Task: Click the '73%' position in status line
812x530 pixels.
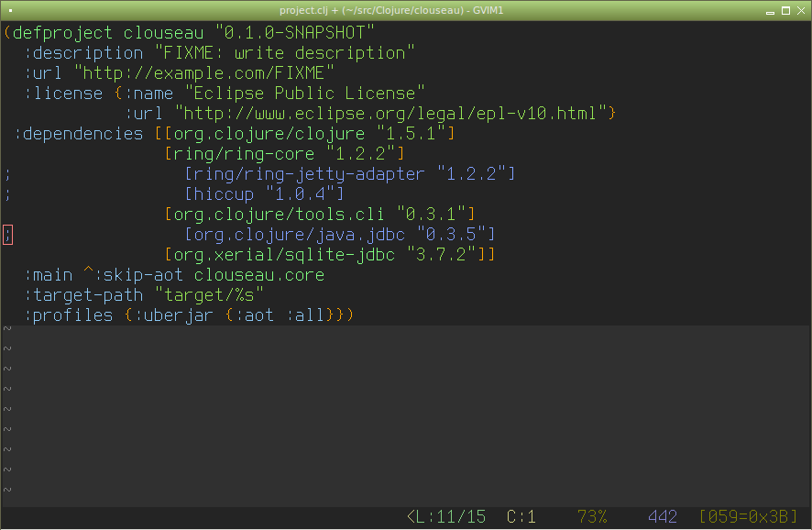Action: tap(591, 517)
